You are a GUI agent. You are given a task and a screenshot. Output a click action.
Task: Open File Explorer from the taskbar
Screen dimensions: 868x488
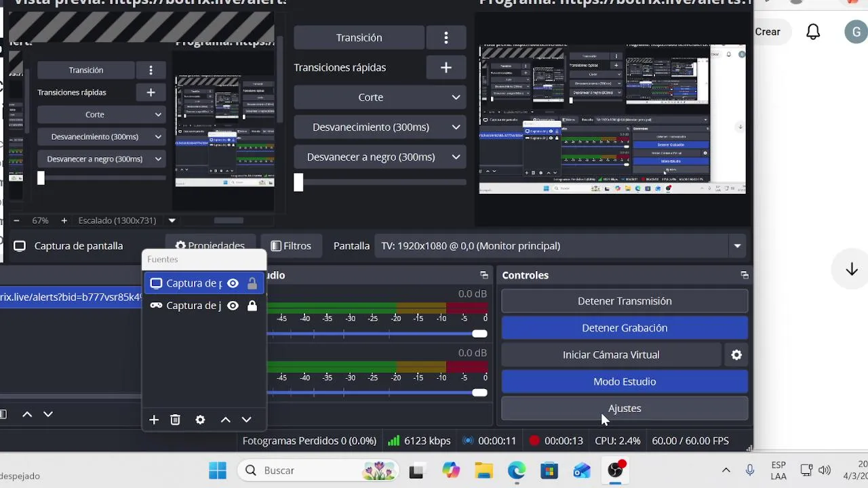[x=484, y=470]
